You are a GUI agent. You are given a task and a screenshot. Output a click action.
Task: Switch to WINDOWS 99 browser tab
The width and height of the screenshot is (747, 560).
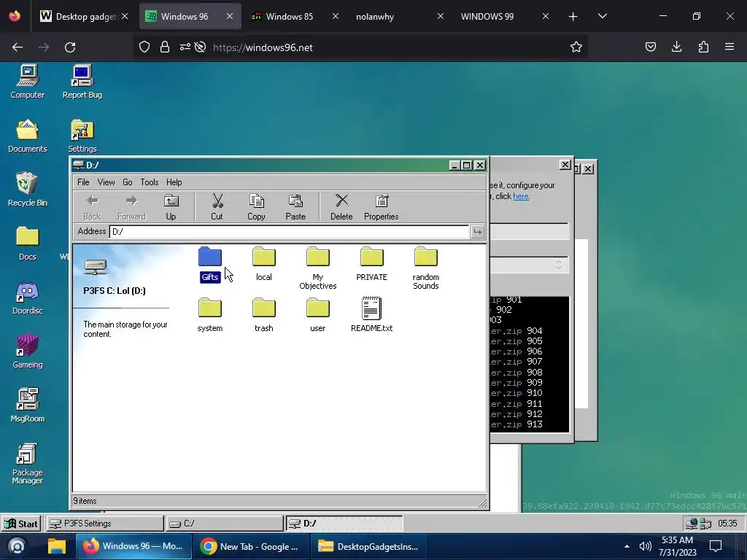504,17
